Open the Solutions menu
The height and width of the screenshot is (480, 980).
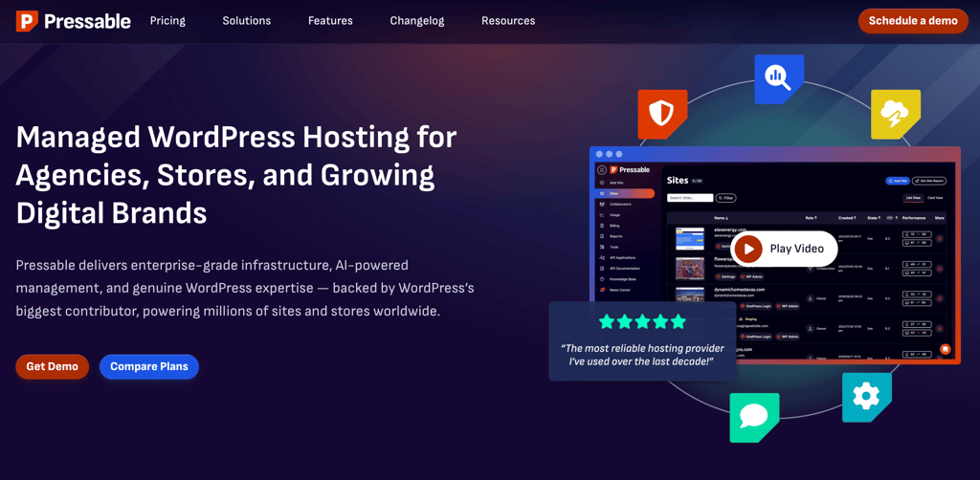(x=247, y=21)
